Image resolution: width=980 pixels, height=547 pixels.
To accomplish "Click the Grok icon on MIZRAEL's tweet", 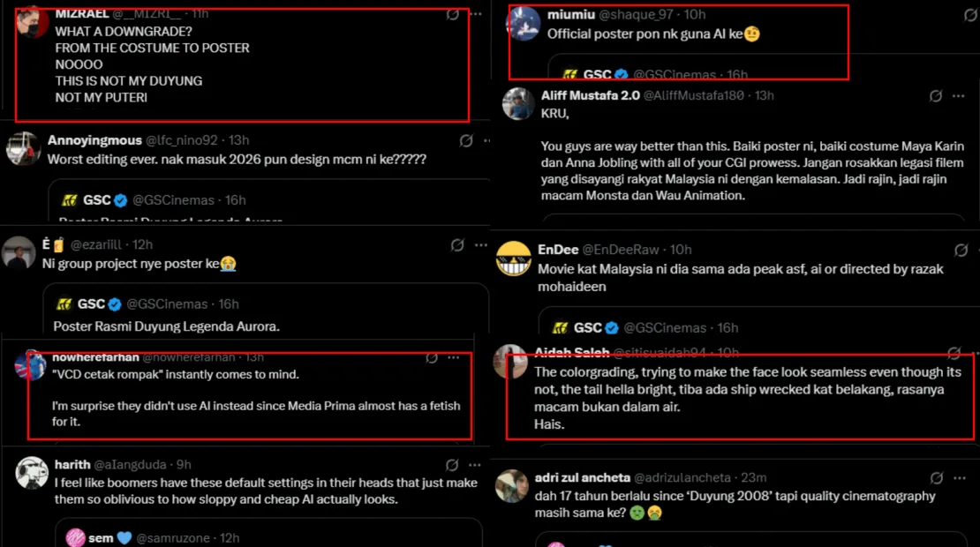I will click(452, 15).
